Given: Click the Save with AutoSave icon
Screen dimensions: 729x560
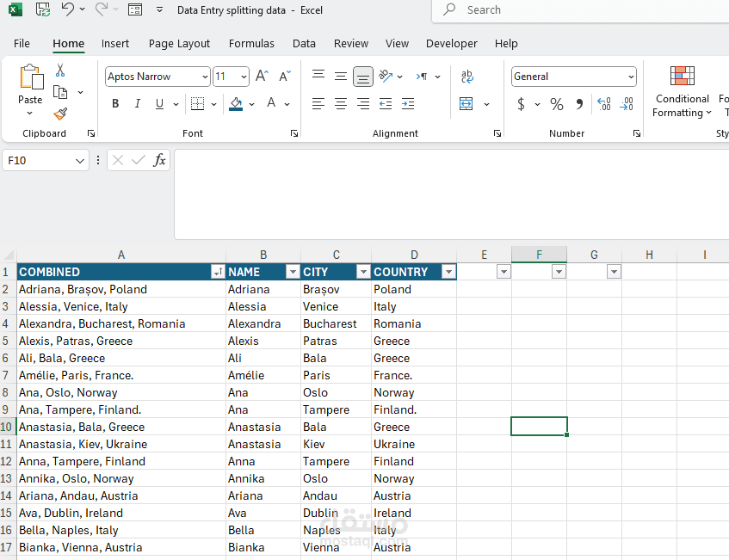Looking at the screenshot, I should pos(43,9).
